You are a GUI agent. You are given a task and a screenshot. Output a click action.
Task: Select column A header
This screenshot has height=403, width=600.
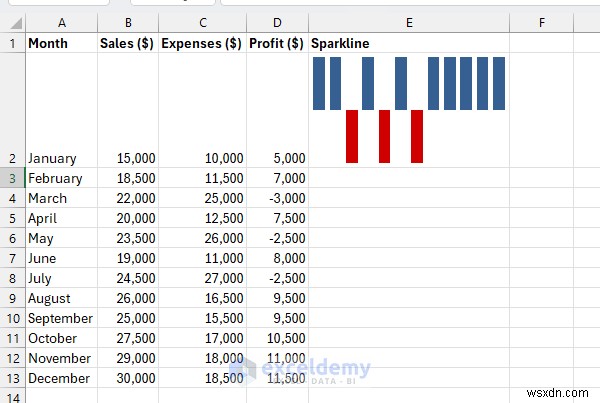point(62,23)
